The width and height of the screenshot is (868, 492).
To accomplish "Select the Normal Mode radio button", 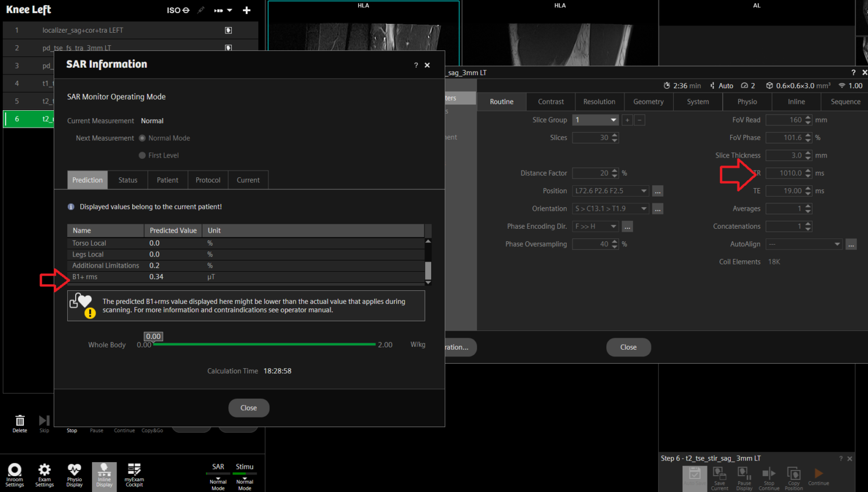I will coord(142,138).
